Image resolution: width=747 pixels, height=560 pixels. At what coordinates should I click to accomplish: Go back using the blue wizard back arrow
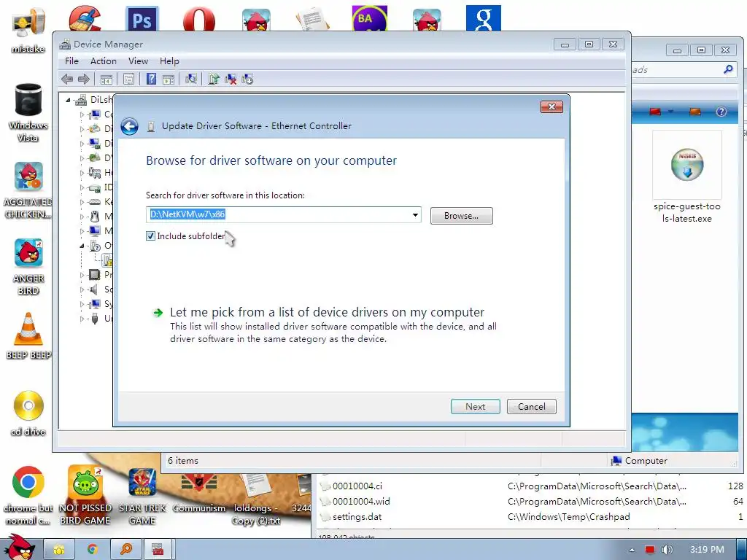(x=129, y=126)
